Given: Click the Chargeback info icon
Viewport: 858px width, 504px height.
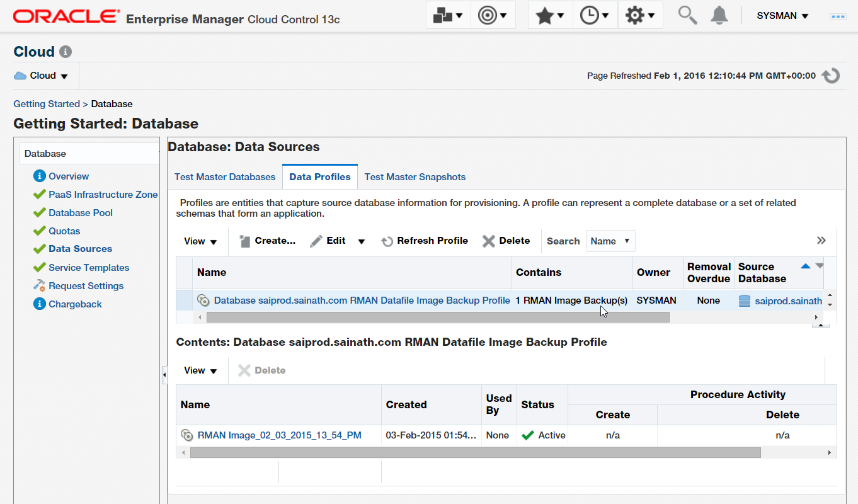Looking at the screenshot, I should point(40,304).
